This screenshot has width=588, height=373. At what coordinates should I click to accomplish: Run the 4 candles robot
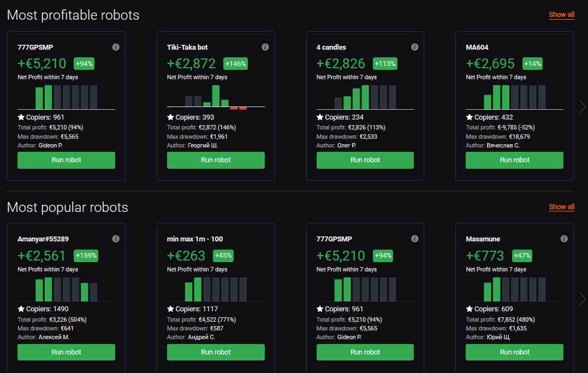click(x=365, y=160)
